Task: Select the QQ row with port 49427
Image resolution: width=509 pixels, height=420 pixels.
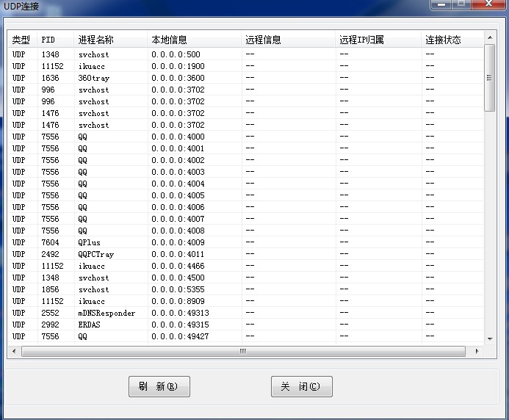Action: pyautogui.click(x=246, y=336)
